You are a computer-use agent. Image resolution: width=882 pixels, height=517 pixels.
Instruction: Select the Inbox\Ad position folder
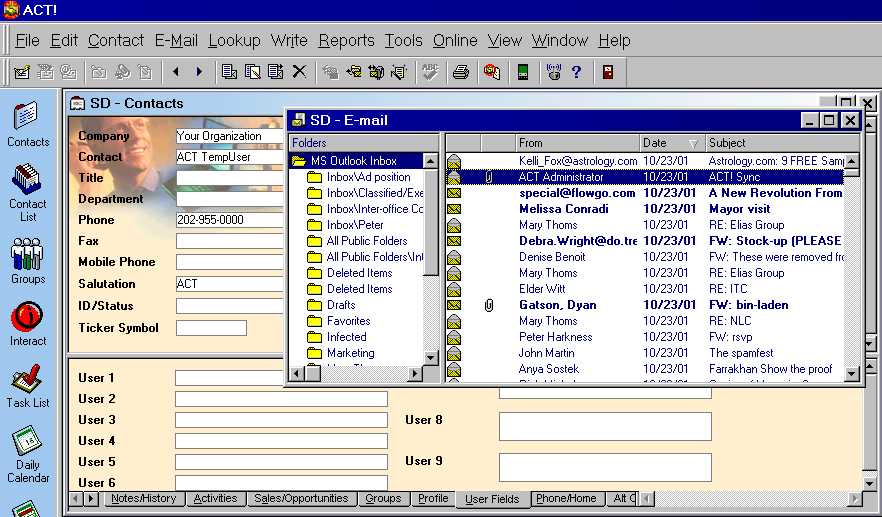point(368,177)
